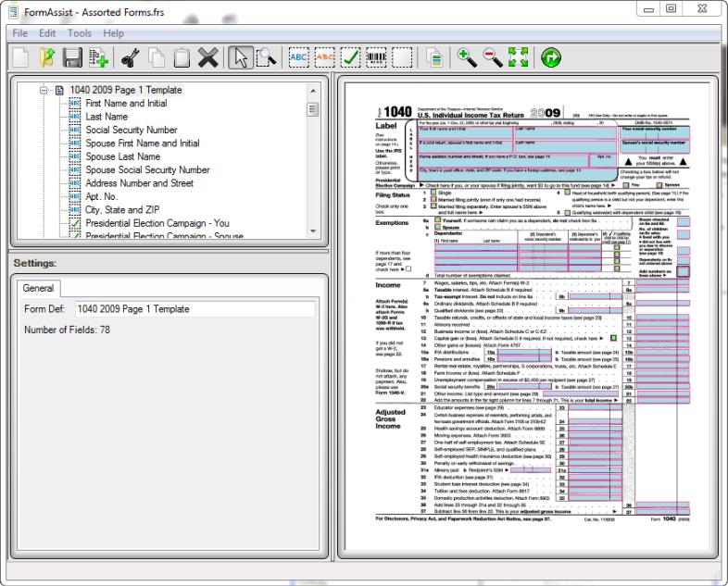The width and height of the screenshot is (728, 586).
Task: Select Head of household checkbox field
Action: (x=568, y=192)
